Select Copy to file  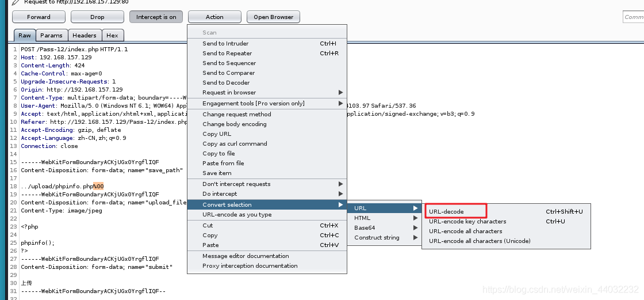click(267, 154)
